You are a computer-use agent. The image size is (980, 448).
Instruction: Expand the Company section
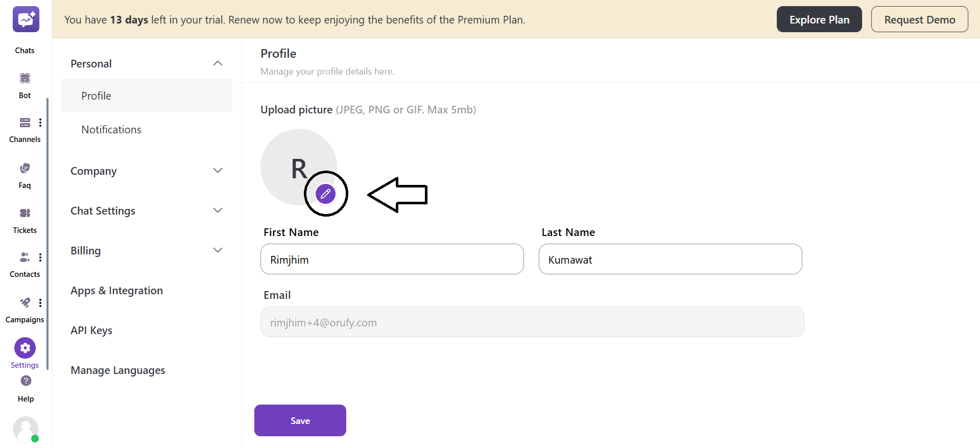146,171
